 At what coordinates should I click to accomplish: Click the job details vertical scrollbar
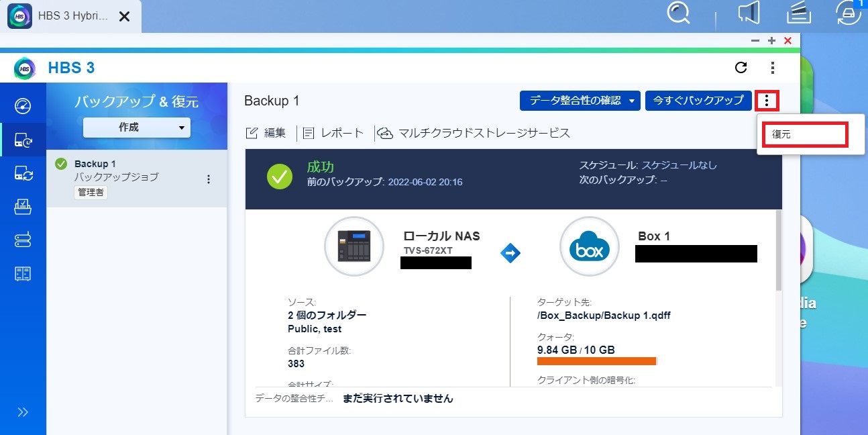coord(778,250)
